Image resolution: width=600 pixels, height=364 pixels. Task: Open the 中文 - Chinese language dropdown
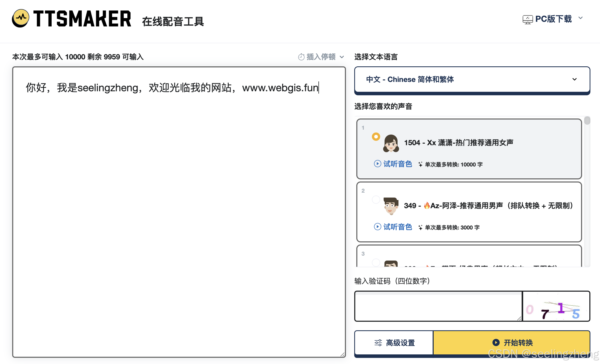pos(472,79)
